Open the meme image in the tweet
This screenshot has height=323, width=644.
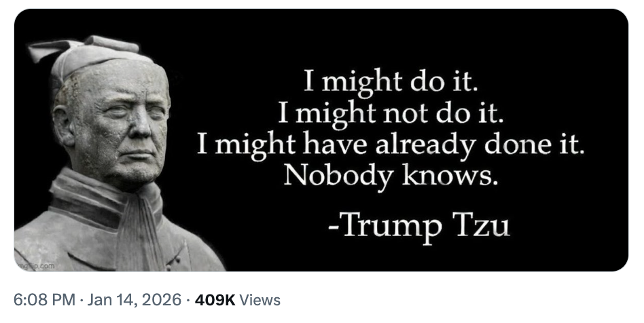321,140
